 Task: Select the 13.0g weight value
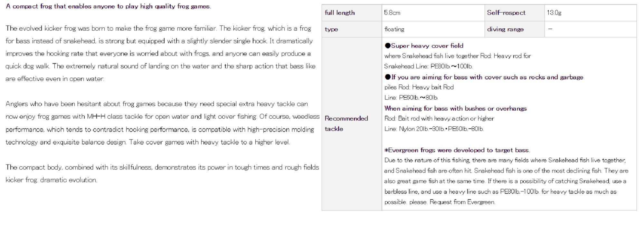pyautogui.click(x=554, y=13)
